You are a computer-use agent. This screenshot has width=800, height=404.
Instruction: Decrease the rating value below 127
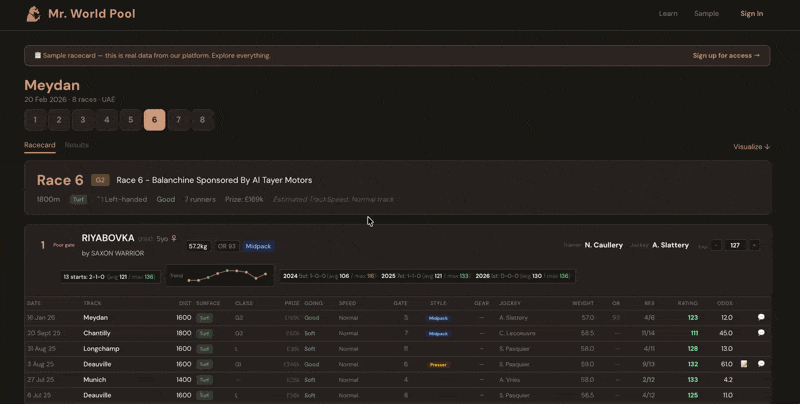click(x=716, y=245)
